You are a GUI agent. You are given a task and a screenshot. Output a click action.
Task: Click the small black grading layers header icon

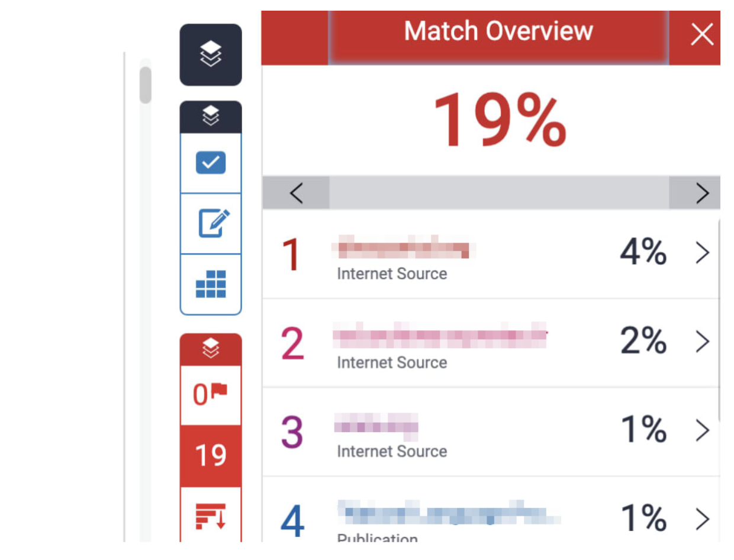(x=210, y=117)
